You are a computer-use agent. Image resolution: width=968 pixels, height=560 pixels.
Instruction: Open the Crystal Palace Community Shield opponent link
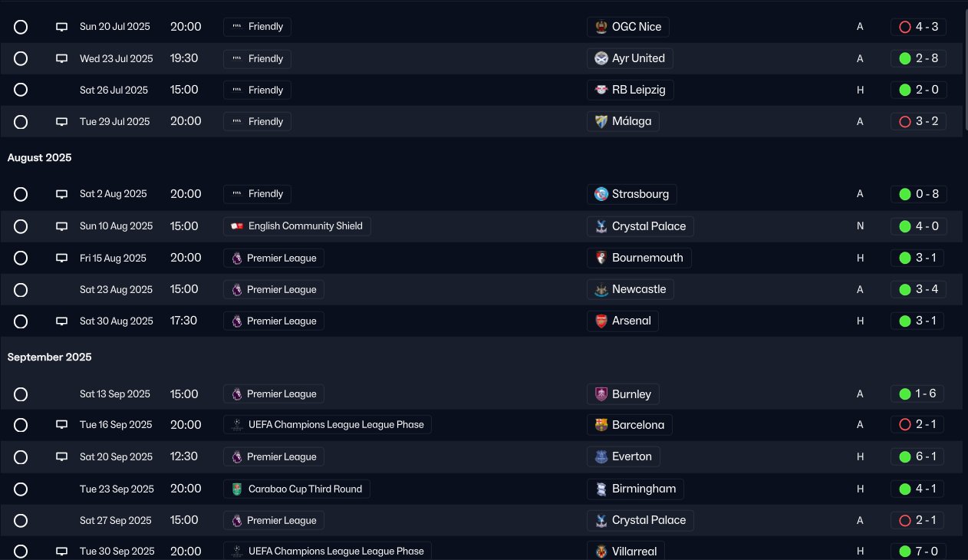[x=649, y=226]
